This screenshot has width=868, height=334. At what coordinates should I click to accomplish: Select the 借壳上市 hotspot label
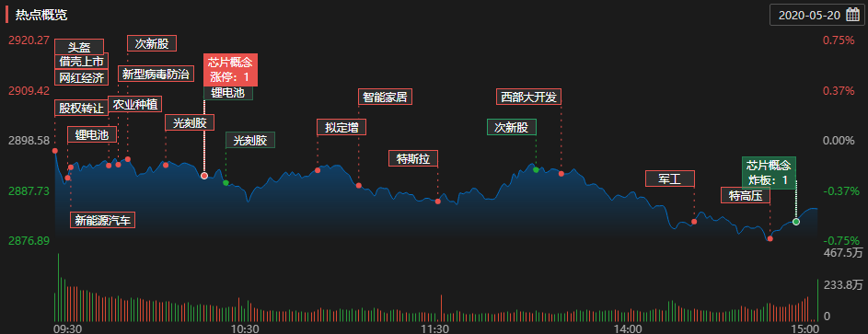tap(82, 61)
